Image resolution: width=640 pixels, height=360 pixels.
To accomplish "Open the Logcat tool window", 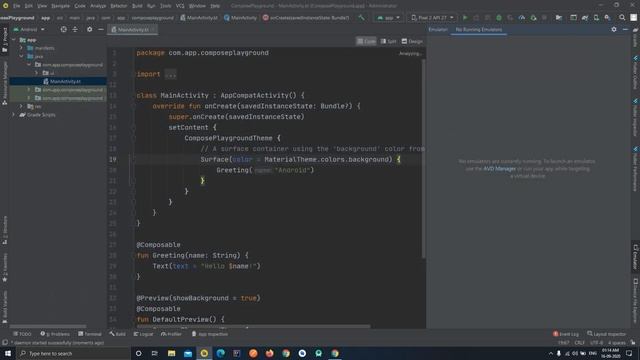I will click(x=143, y=334).
